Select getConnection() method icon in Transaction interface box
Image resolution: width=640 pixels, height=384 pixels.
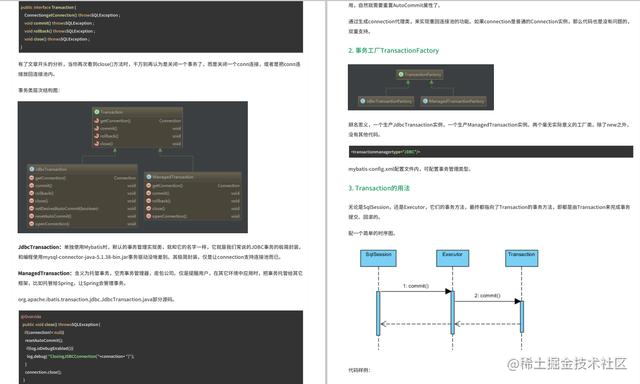[97, 121]
